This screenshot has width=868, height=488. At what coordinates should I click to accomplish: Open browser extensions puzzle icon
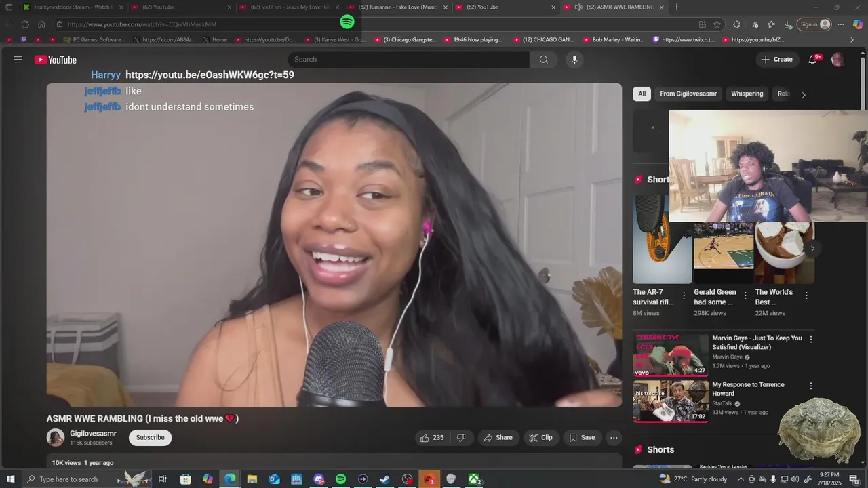(x=737, y=24)
